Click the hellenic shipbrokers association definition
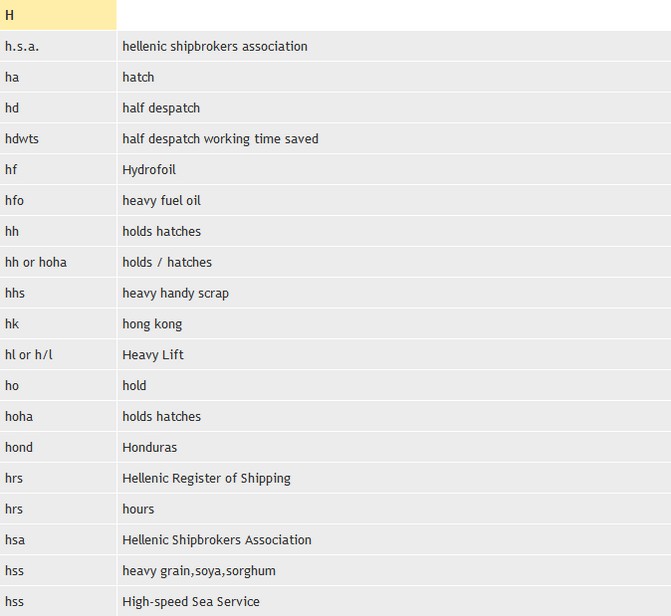 214,46
